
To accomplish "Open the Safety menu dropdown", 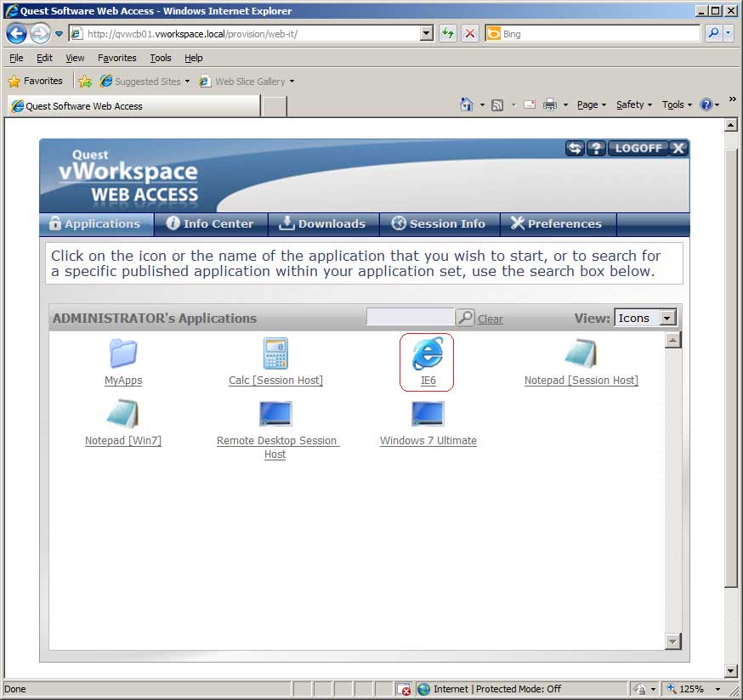I will pos(634,104).
